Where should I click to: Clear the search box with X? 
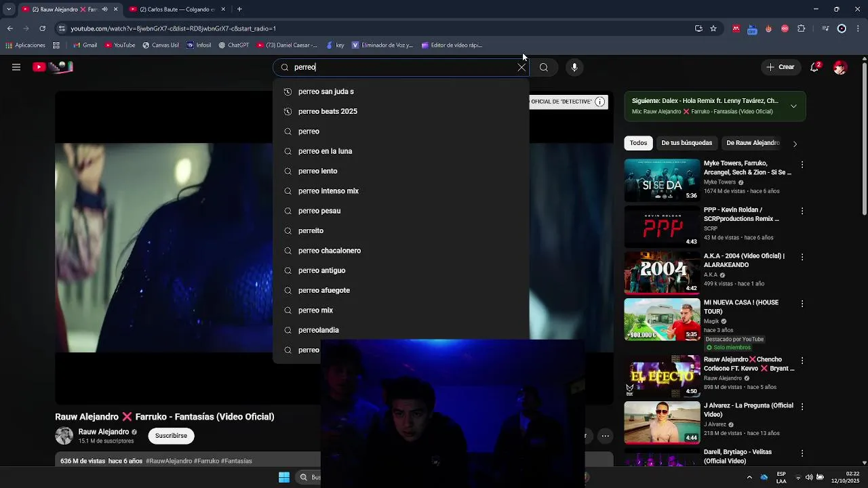tap(521, 67)
